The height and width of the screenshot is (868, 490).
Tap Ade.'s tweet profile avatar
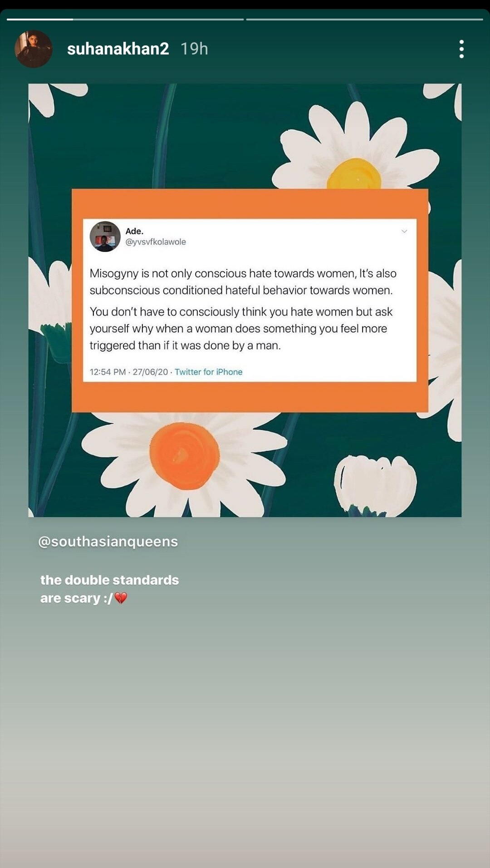pos(105,237)
